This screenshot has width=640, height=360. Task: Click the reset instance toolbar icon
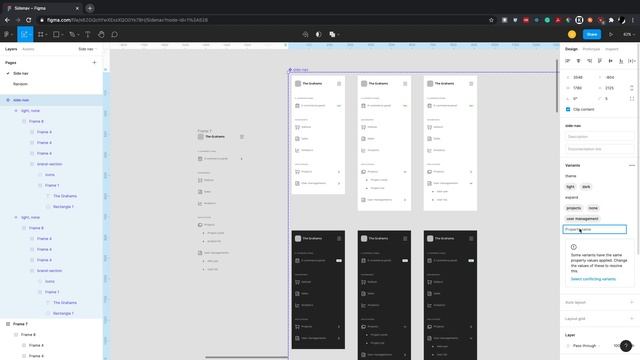(305, 35)
